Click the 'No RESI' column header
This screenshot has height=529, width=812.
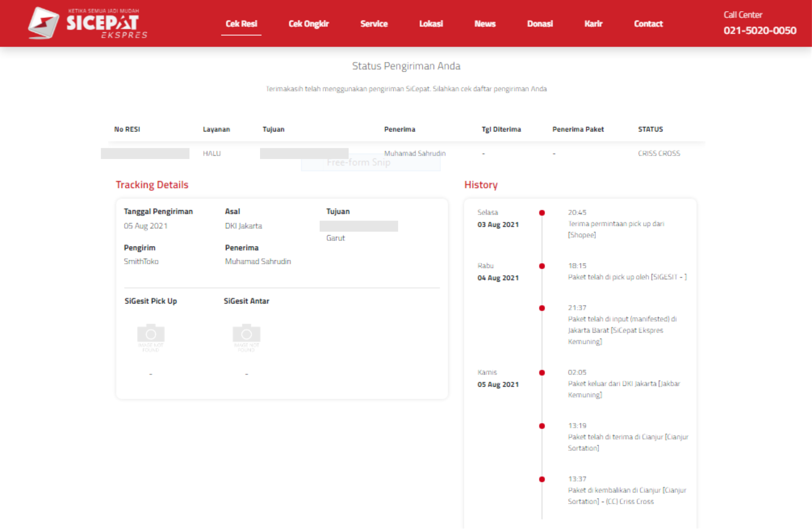pyautogui.click(x=127, y=129)
